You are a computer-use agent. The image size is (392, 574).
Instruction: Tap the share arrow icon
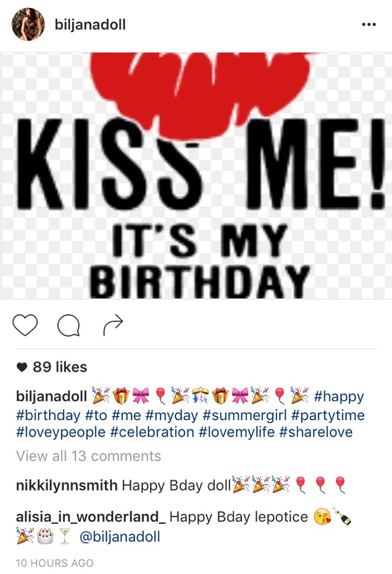[x=113, y=324]
